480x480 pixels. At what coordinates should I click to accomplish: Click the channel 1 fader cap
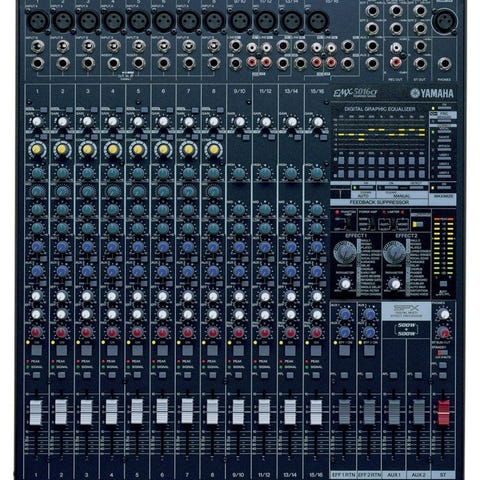(36, 413)
